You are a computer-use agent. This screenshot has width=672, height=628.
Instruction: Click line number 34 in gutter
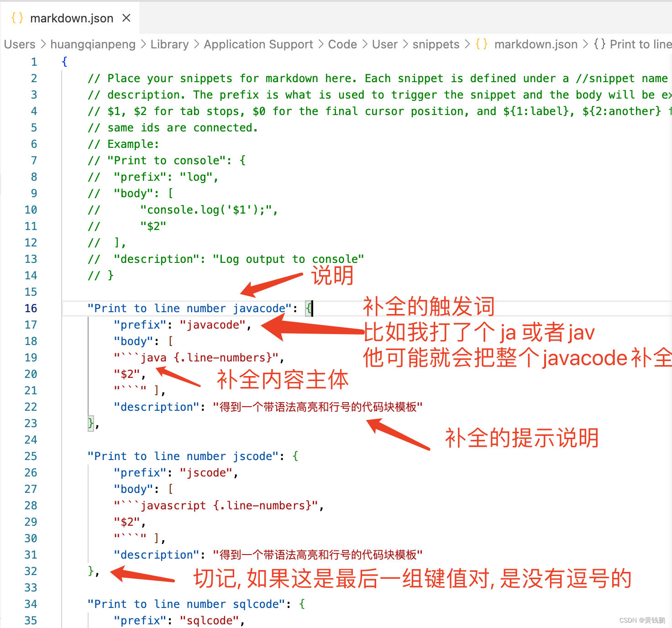coord(31,604)
